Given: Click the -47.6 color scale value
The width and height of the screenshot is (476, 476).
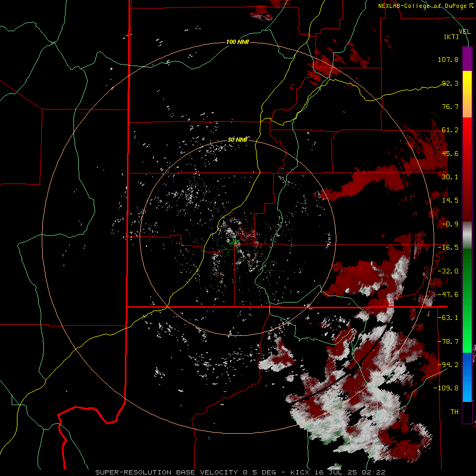Looking at the screenshot, I should [x=448, y=295].
